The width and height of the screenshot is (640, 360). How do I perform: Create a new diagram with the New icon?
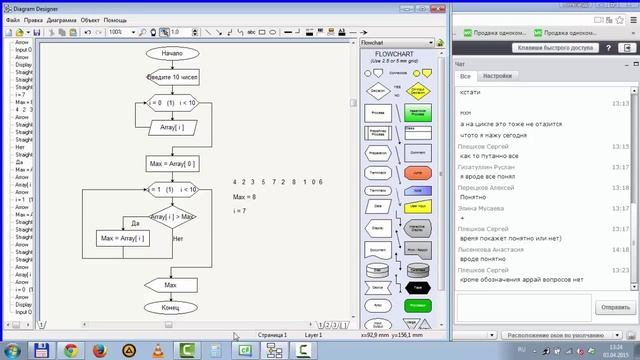pyautogui.click(x=9, y=32)
